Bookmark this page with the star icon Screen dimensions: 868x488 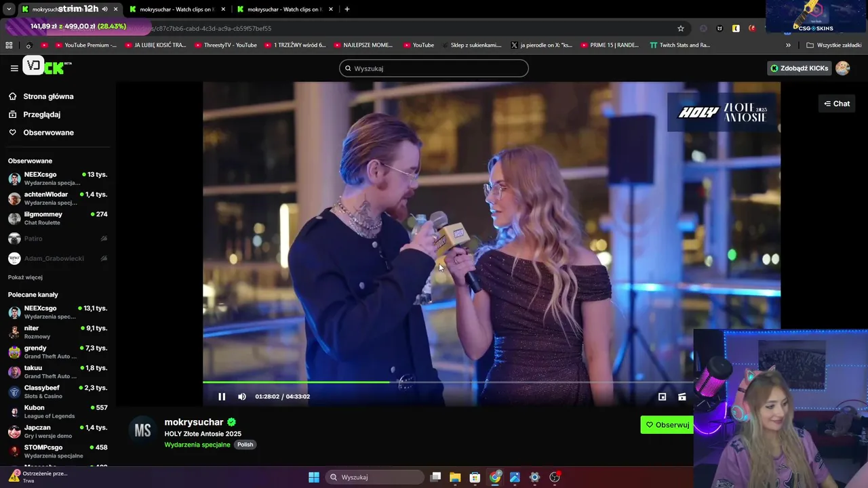[x=681, y=28]
